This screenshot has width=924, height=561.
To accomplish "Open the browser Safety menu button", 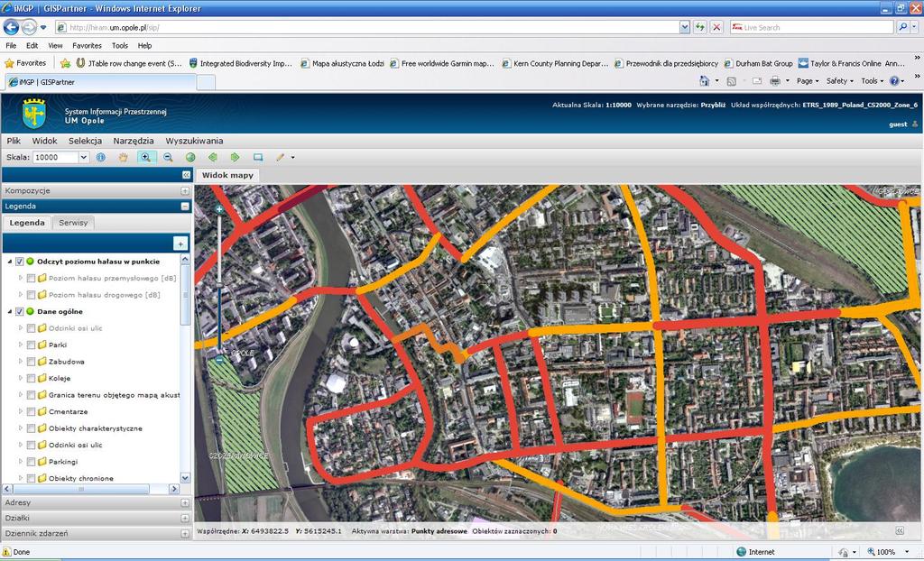I will coord(840,81).
